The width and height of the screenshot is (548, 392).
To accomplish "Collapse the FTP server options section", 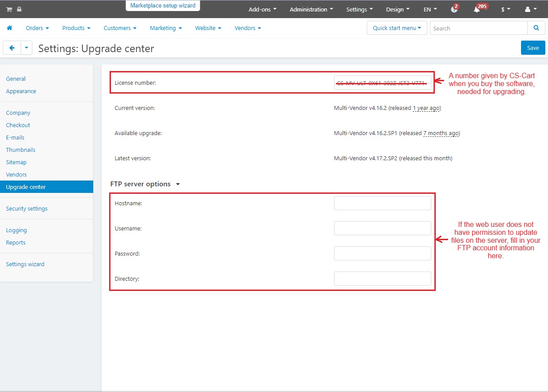I will (x=145, y=184).
